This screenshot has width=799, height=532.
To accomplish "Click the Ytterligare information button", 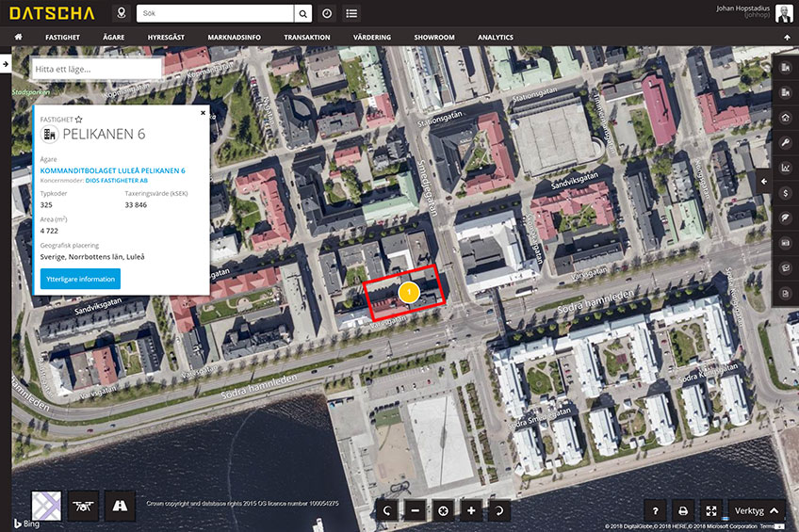I will click(80, 279).
